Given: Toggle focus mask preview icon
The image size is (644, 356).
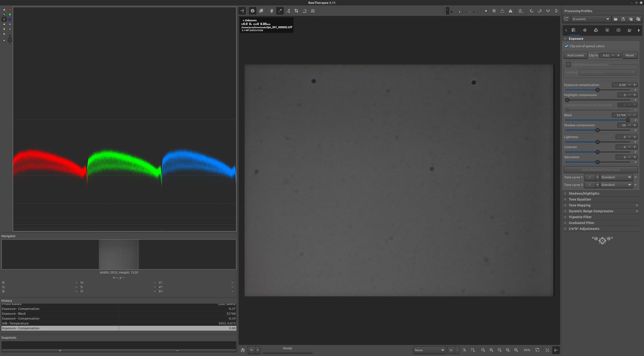Looking at the screenshot, I should pos(486,11).
